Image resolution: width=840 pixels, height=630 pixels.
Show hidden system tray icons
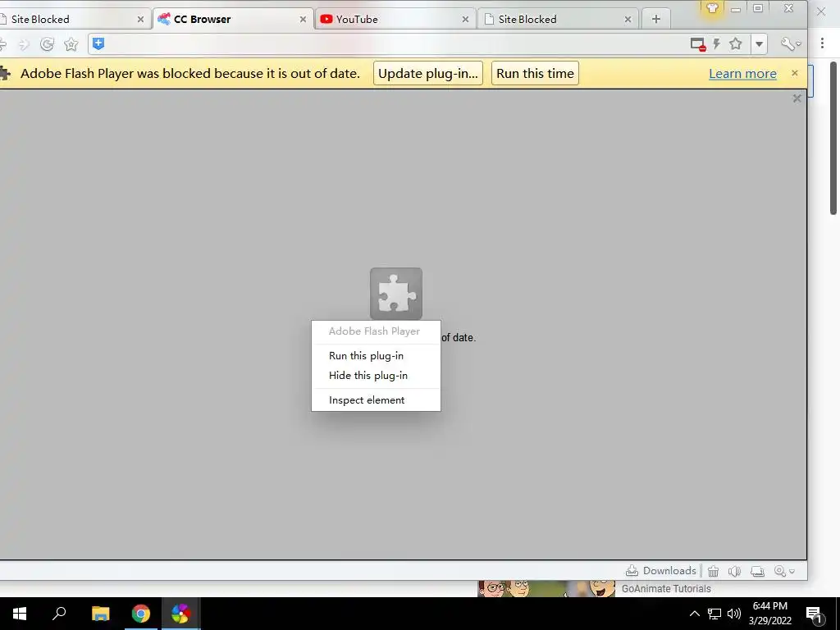click(x=694, y=614)
